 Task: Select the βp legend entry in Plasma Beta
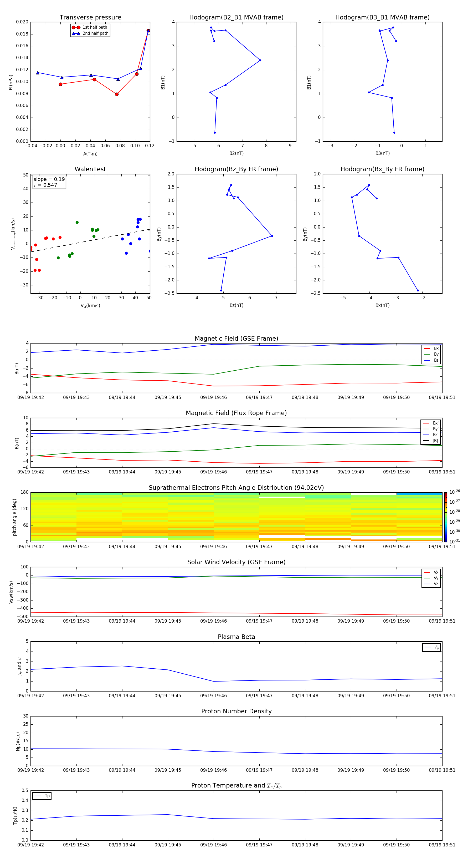click(x=432, y=647)
